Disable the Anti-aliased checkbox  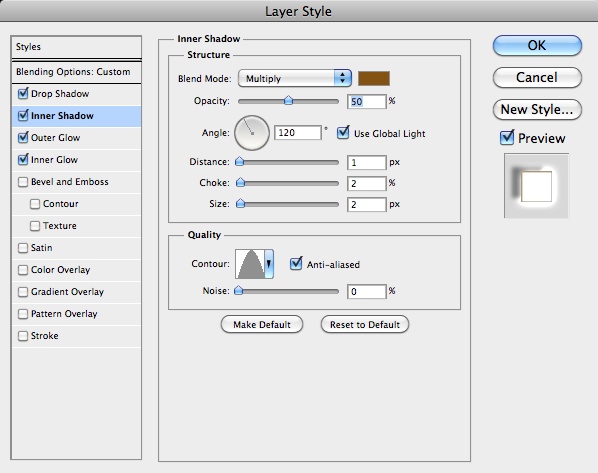click(x=296, y=264)
